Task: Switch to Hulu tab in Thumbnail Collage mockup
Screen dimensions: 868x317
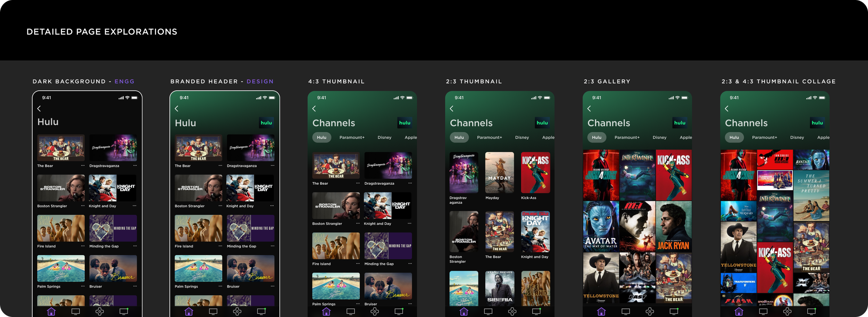Action: pos(734,137)
